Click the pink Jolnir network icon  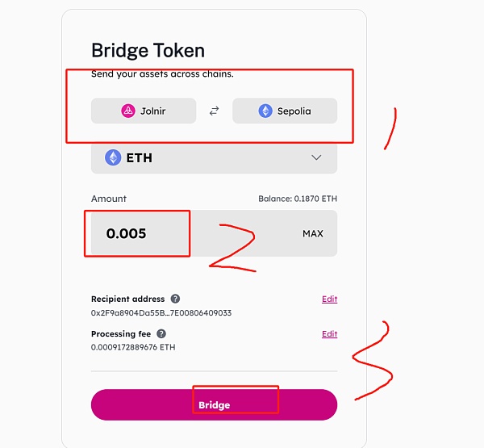[127, 111]
